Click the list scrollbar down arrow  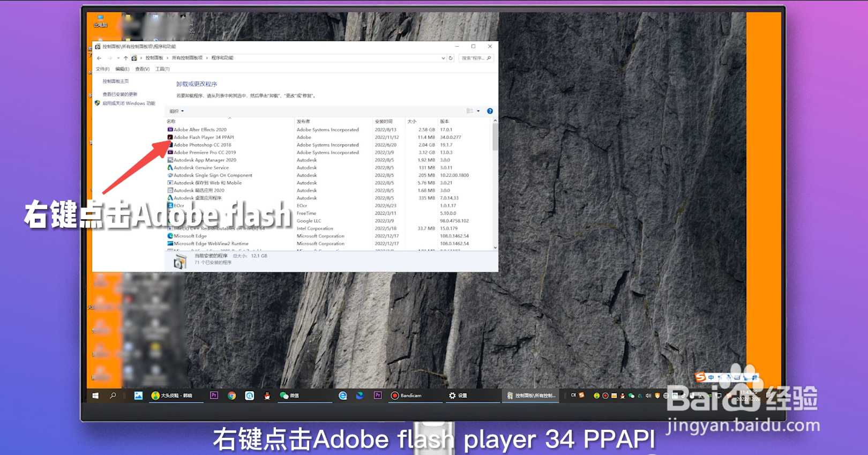coord(495,248)
